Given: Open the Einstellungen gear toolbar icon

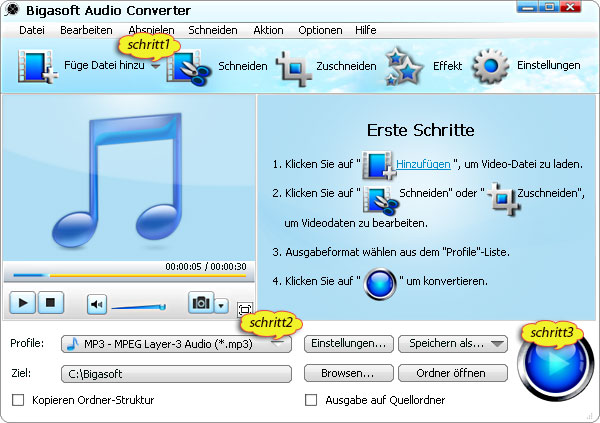Looking at the screenshot, I should click(491, 66).
